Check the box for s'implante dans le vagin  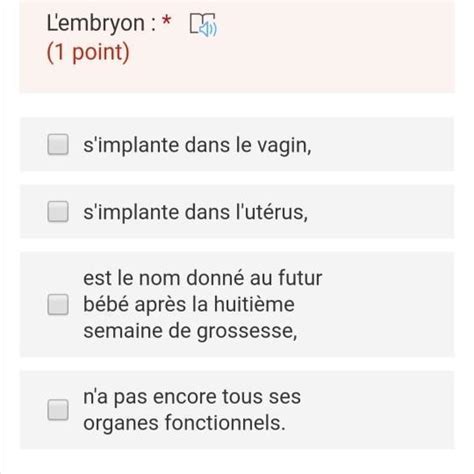pyautogui.click(x=58, y=145)
